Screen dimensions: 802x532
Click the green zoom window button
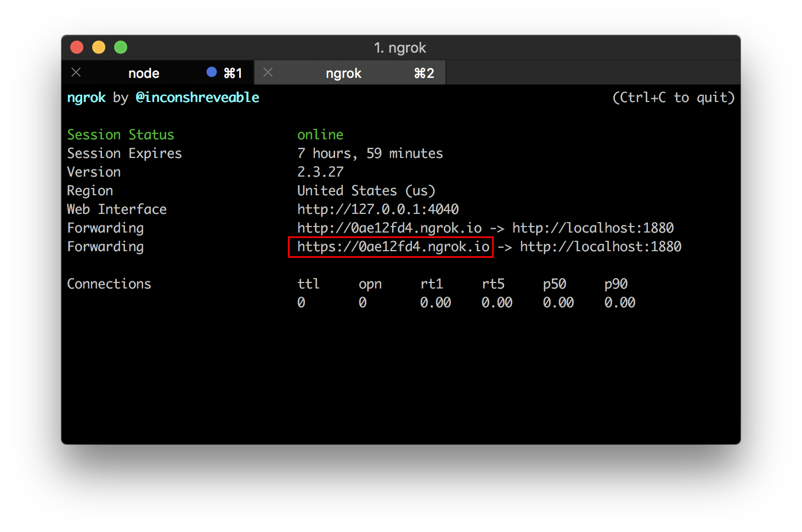coord(121,48)
